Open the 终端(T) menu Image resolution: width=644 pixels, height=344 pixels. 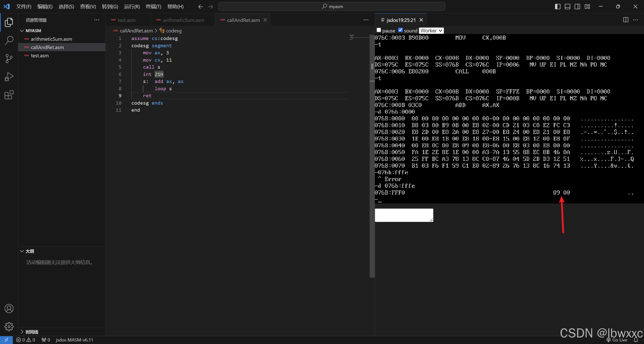[153, 7]
